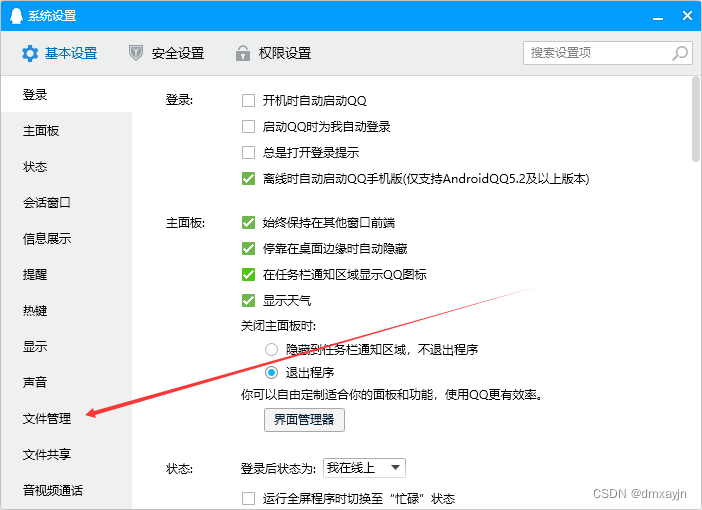Select 主面板 in the sidebar

click(66, 131)
